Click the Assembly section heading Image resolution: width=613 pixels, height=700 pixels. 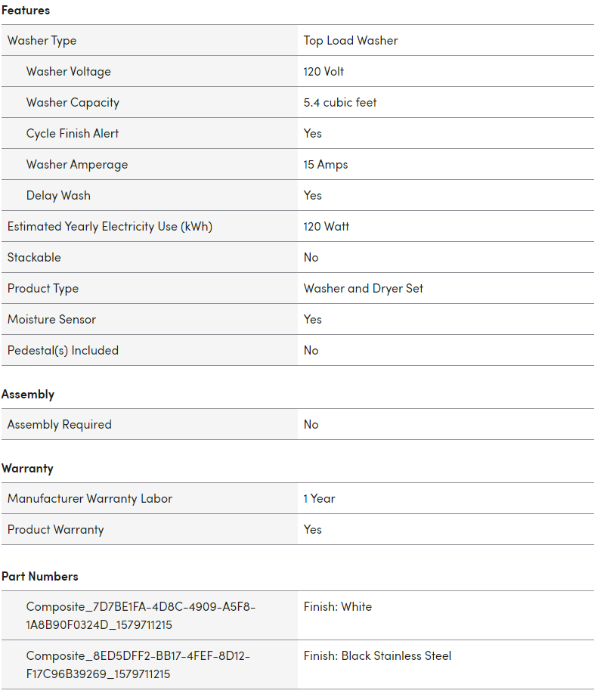28,395
